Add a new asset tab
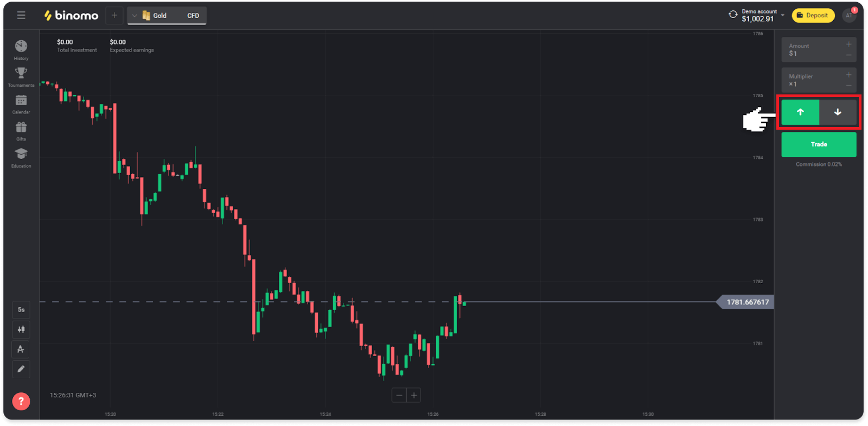 pyautogui.click(x=114, y=15)
